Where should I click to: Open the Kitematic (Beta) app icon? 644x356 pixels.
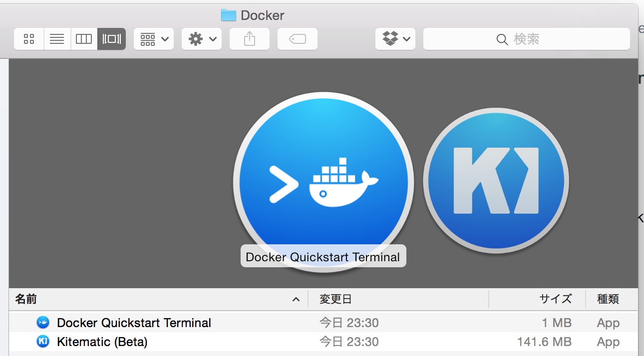click(x=496, y=180)
